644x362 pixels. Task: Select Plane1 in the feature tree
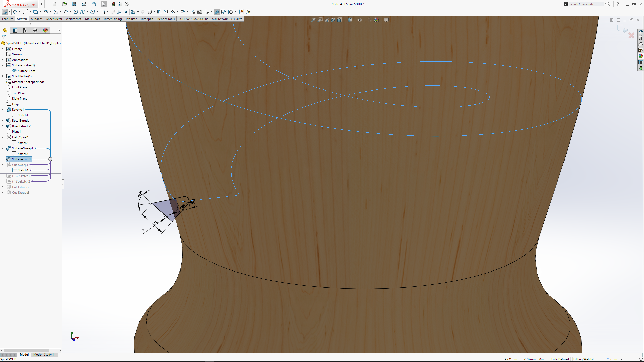16,131
